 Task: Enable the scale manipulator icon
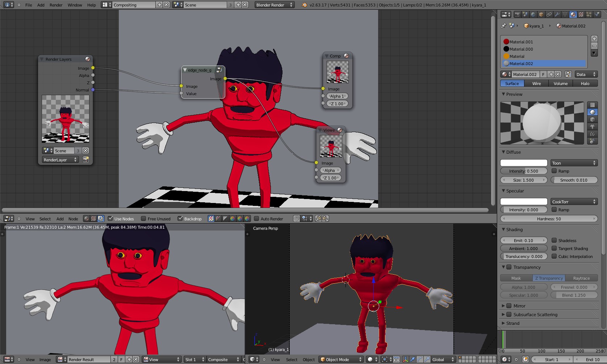pos(426,359)
